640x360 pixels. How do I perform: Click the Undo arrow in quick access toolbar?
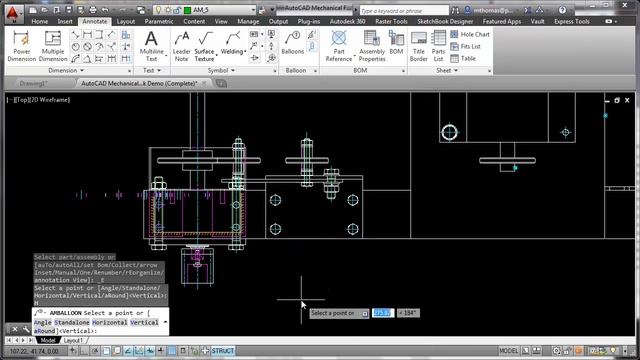tap(105, 10)
